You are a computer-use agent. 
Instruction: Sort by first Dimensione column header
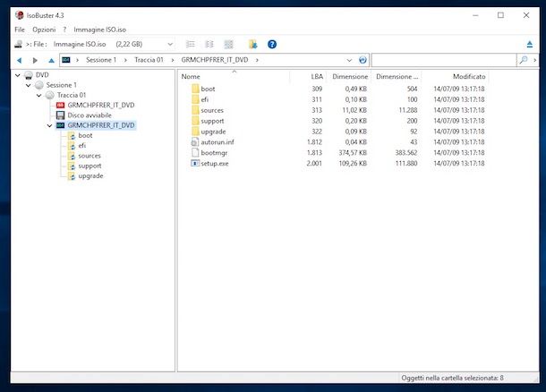click(350, 77)
